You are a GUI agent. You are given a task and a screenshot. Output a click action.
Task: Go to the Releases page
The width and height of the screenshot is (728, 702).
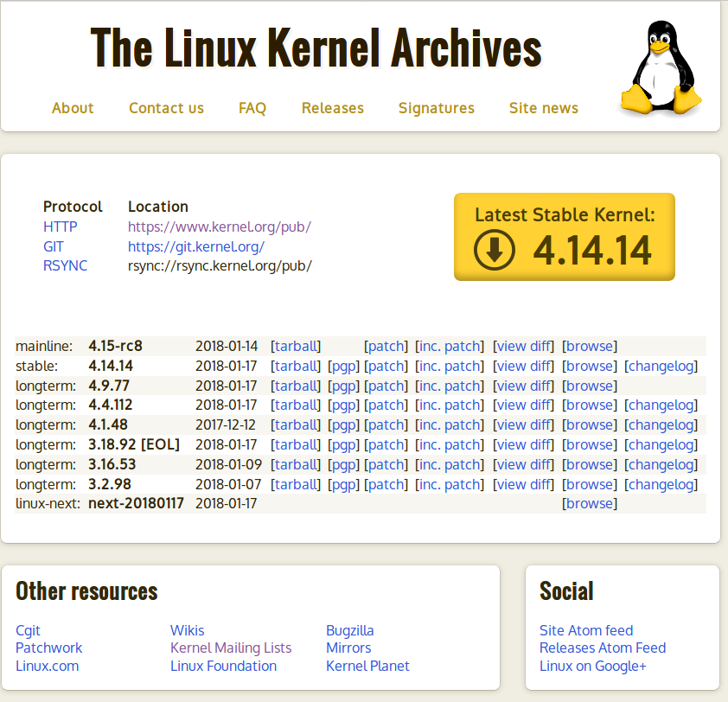(x=332, y=108)
